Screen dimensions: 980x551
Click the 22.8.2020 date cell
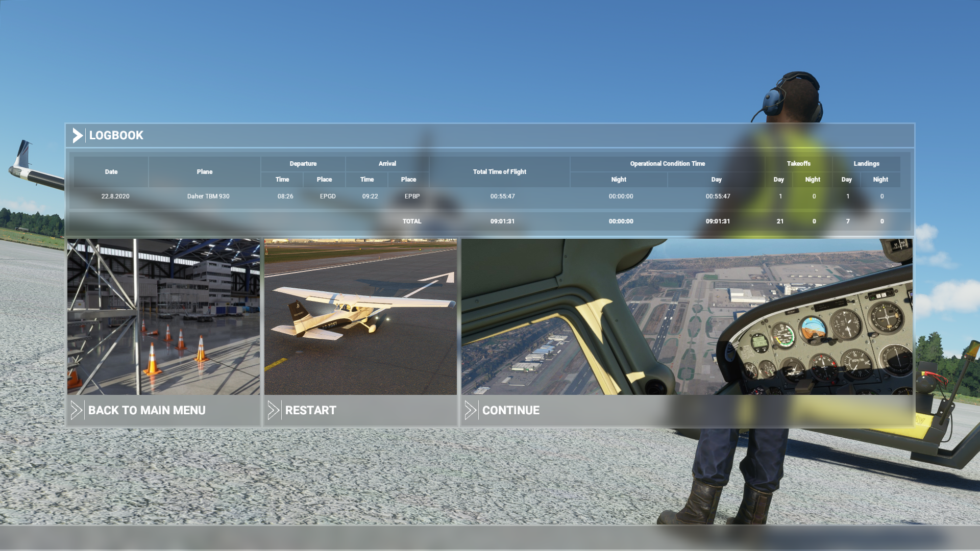tap(115, 196)
